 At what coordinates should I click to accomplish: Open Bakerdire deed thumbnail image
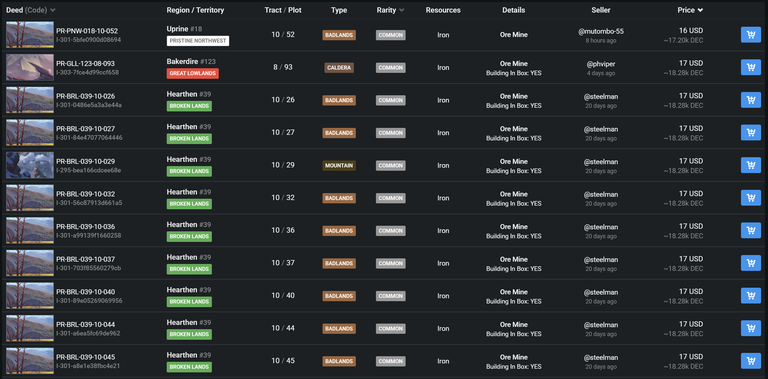point(30,68)
